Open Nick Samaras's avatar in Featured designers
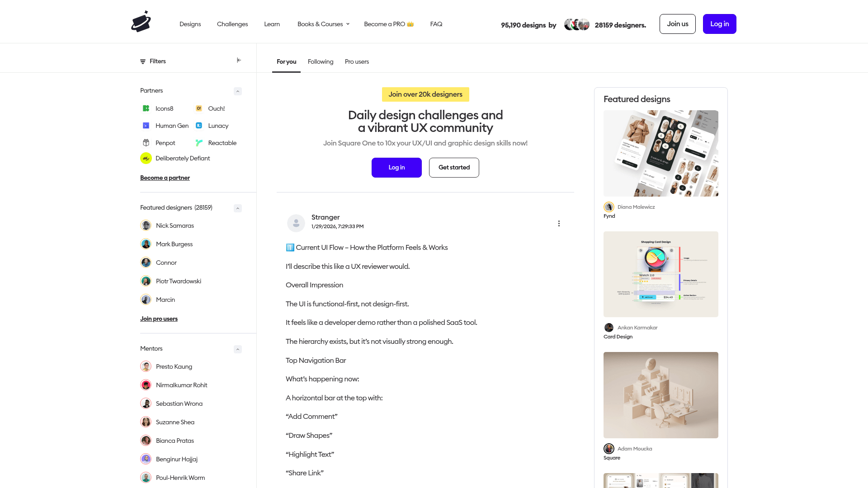 coord(146,225)
